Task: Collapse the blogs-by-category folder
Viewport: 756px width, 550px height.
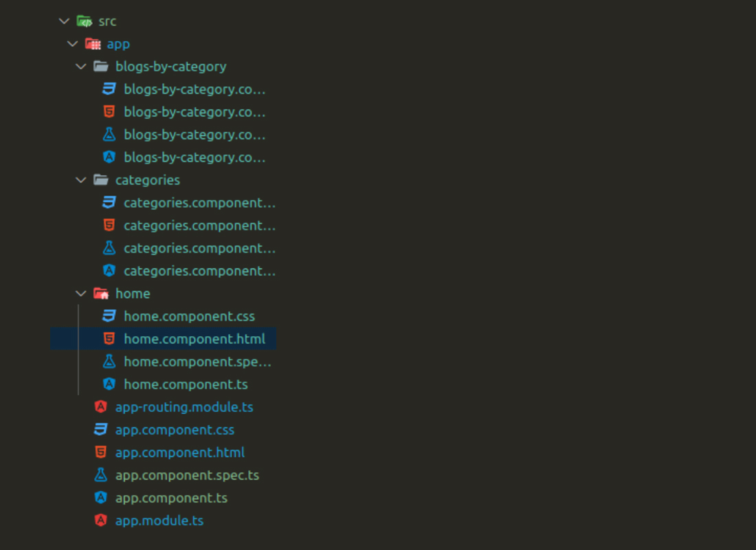Action: click(80, 66)
